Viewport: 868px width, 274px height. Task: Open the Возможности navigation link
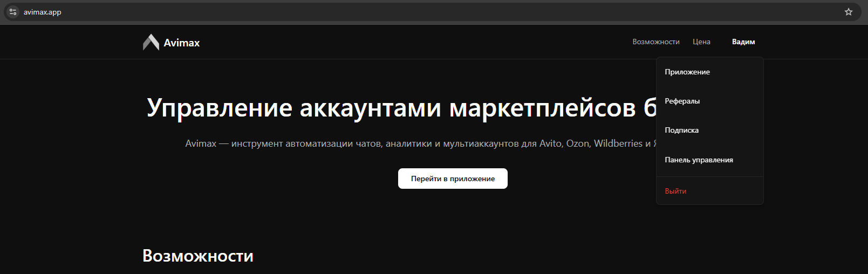pos(656,42)
